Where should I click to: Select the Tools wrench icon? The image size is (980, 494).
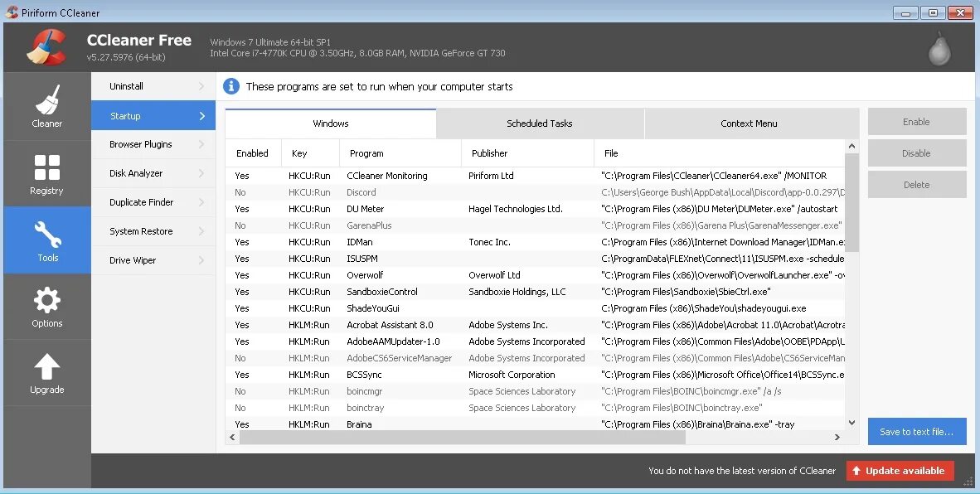(x=47, y=235)
